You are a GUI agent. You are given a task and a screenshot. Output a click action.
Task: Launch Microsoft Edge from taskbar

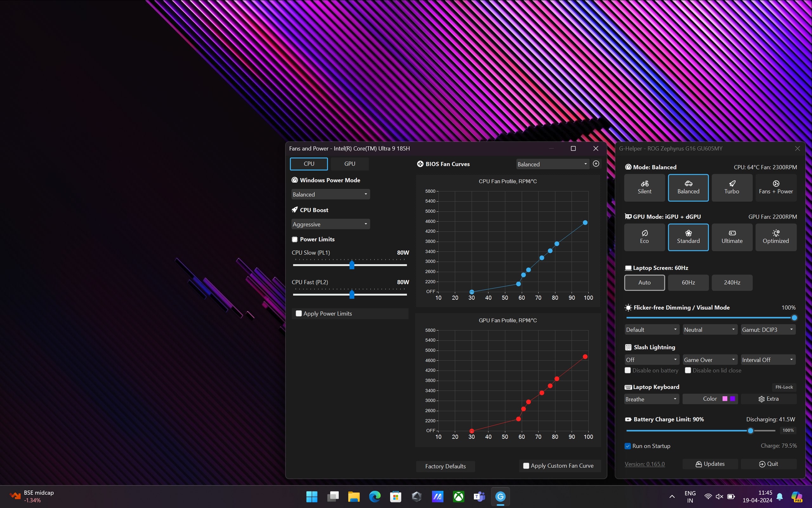coord(375,497)
